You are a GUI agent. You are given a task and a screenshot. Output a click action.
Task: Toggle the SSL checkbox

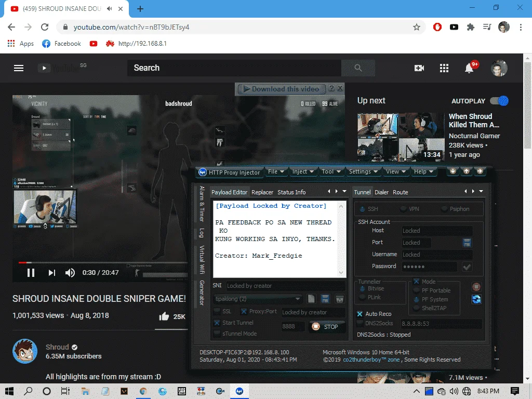click(217, 311)
